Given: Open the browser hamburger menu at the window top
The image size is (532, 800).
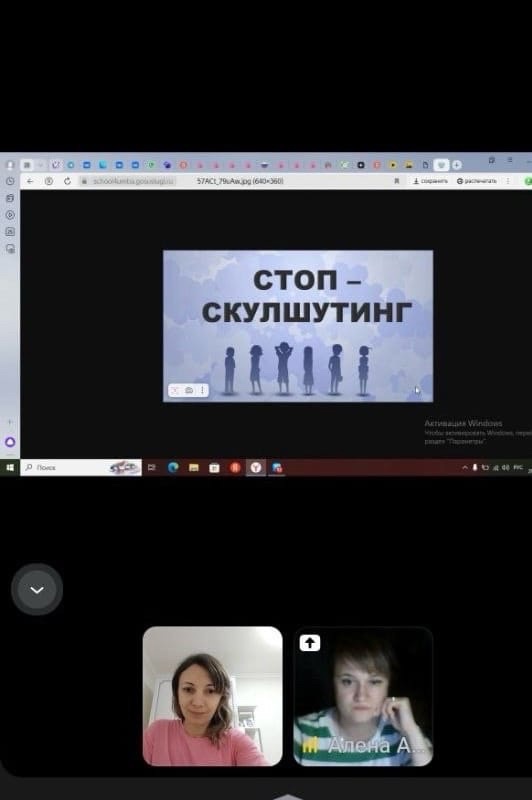Looking at the screenshot, I should tap(510, 160).
